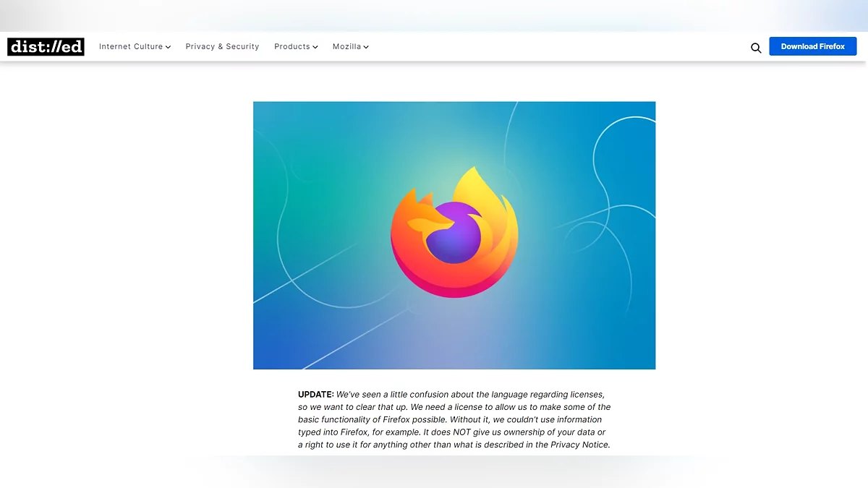Expand the Internet Culture chevron
This screenshot has height=488, width=868.
pos(168,47)
